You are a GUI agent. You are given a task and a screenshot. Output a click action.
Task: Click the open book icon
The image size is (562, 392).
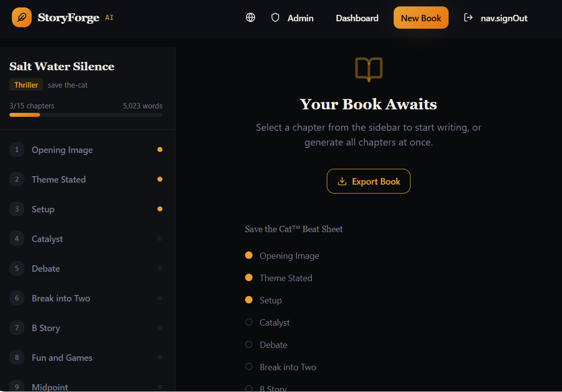(x=369, y=69)
